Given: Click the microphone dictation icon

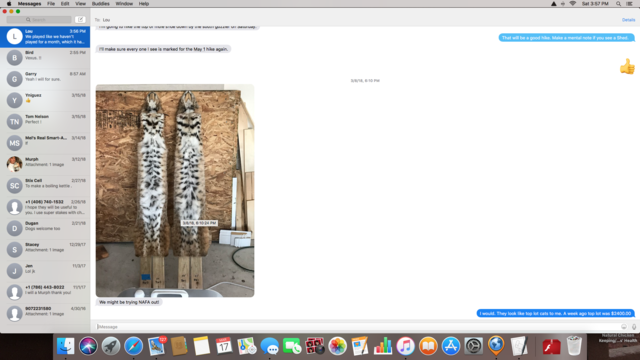Looking at the screenshot, I should 634,327.
